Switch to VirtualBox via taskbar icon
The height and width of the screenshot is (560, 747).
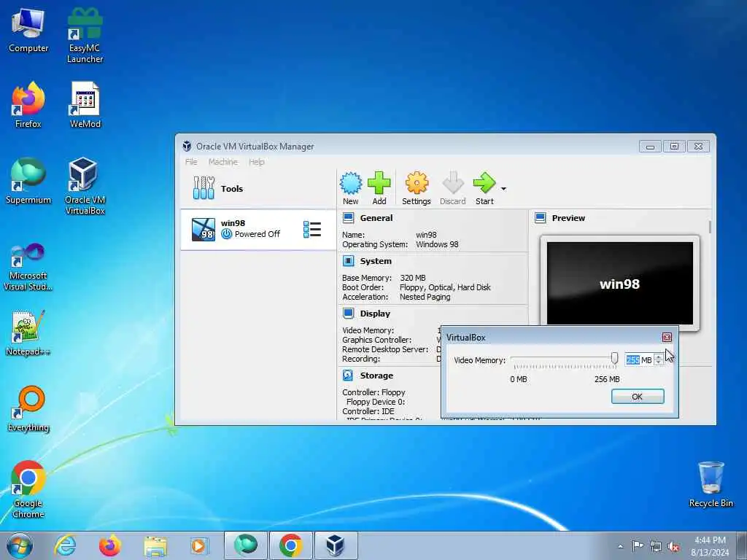[x=336, y=545]
